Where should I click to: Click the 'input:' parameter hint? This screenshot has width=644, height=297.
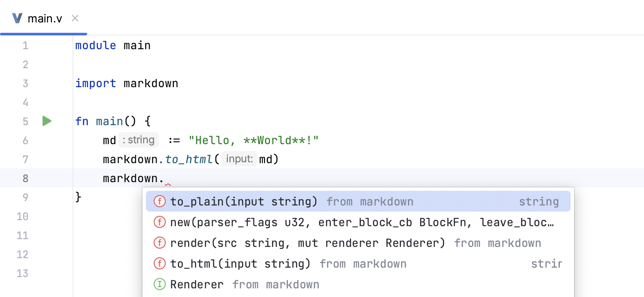pyautogui.click(x=240, y=159)
